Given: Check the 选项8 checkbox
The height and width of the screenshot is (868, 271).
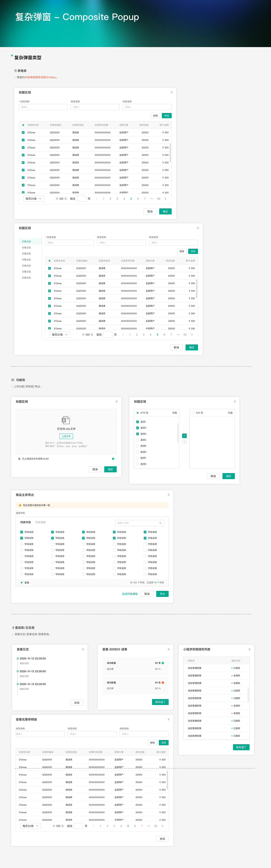Looking at the screenshot, I should 137,464.
